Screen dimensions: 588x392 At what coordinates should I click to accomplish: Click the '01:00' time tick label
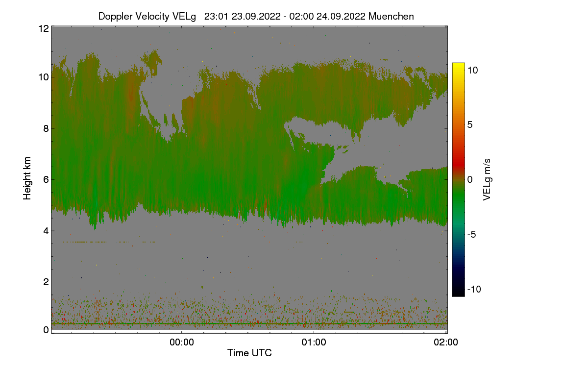pyautogui.click(x=314, y=342)
